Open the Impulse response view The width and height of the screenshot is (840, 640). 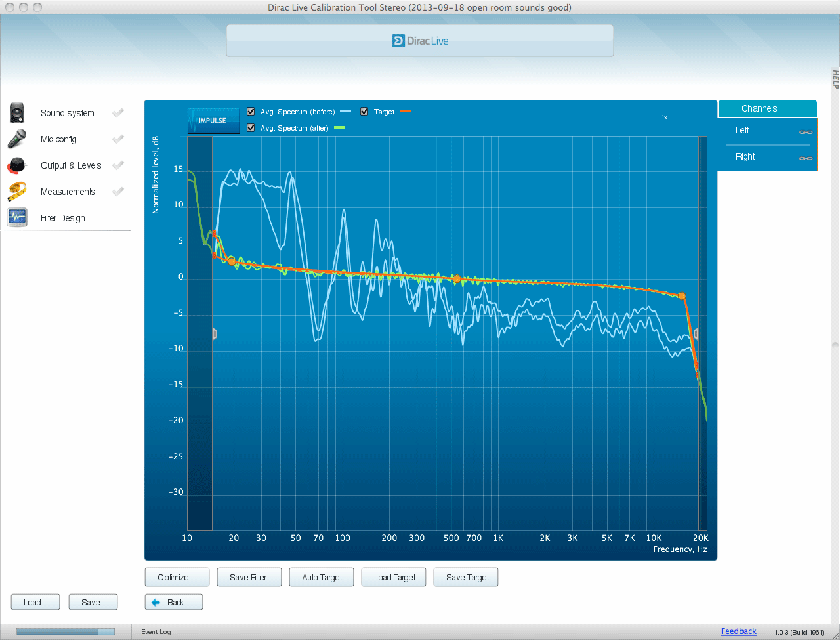point(213,121)
